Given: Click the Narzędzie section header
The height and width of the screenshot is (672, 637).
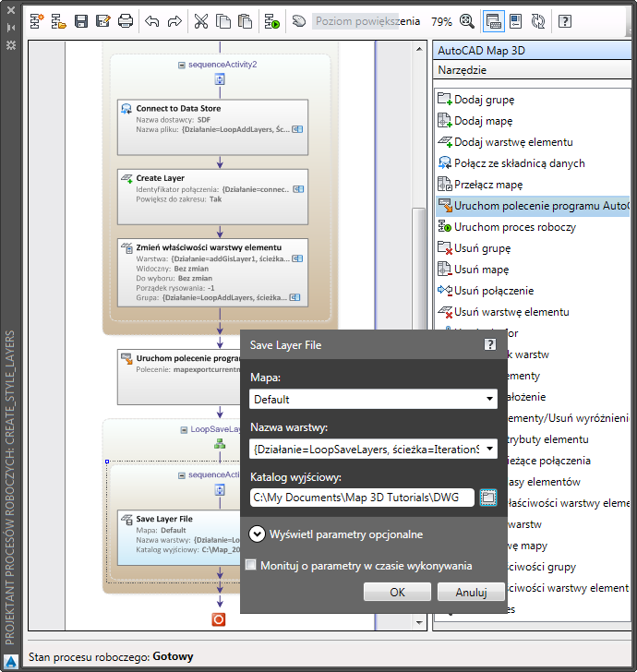Looking at the screenshot, I should (533, 70).
